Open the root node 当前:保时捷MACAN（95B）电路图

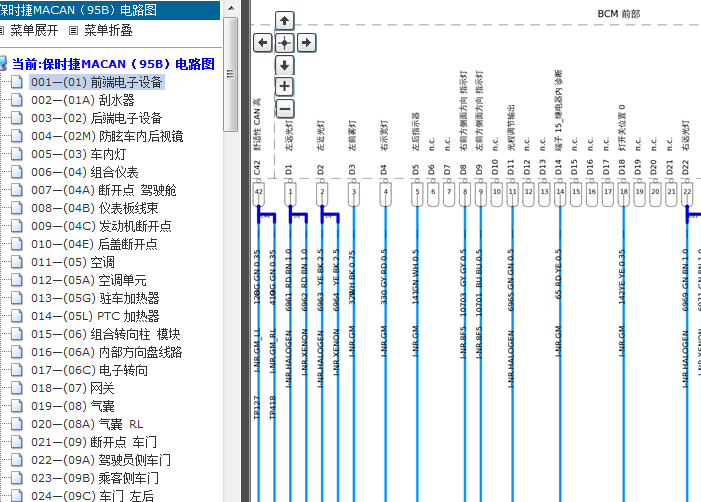113,64
